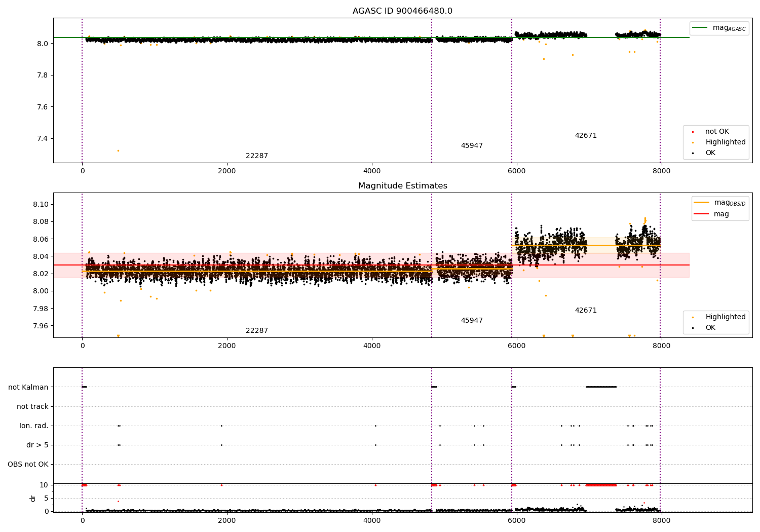Click the "not track" axis label

(x=32, y=406)
